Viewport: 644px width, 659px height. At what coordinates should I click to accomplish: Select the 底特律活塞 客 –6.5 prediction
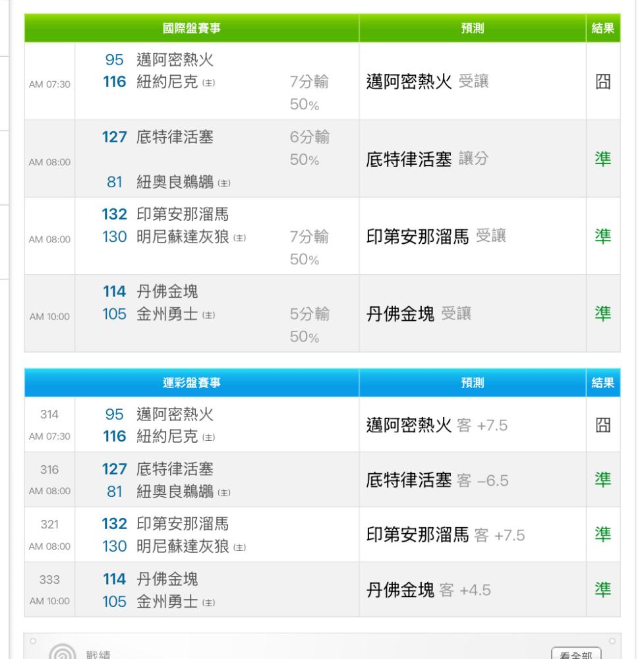tap(437, 480)
